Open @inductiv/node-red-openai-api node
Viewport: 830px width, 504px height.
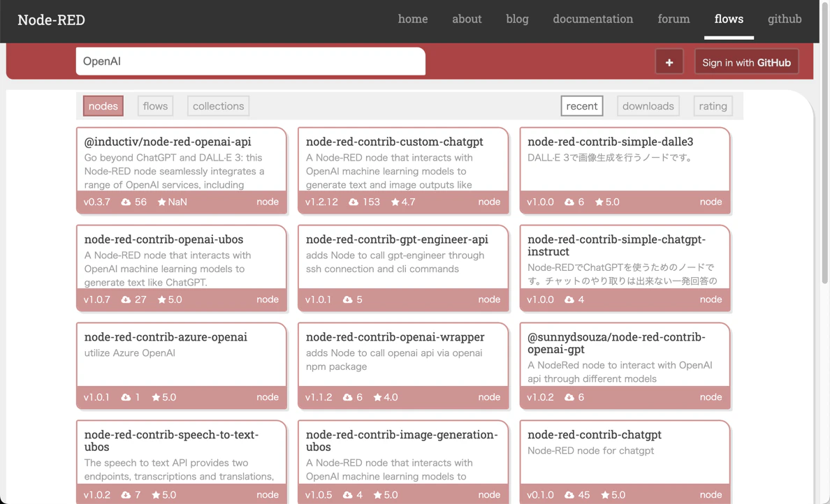168,142
